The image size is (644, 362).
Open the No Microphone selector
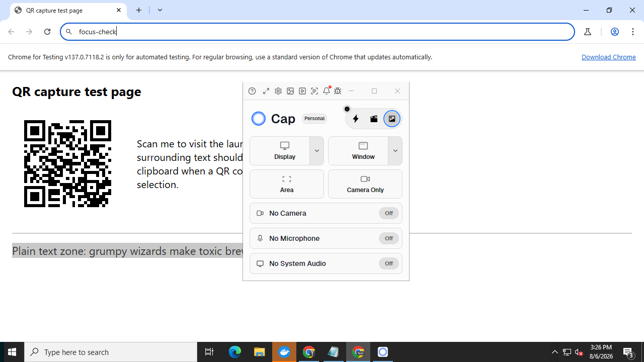[326, 238]
